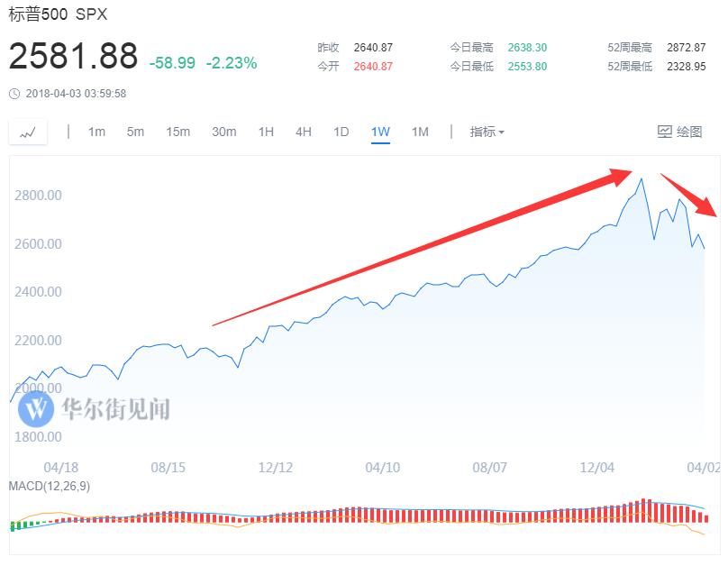The height and width of the screenshot is (566, 728).
Task: Select the 30m timeframe
Action: (223, 132)
